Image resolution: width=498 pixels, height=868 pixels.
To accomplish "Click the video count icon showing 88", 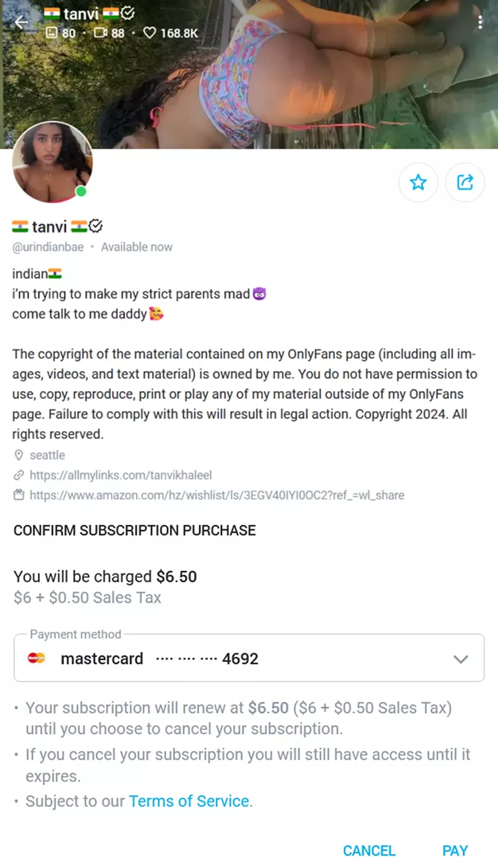I will [x=101, y=32].
